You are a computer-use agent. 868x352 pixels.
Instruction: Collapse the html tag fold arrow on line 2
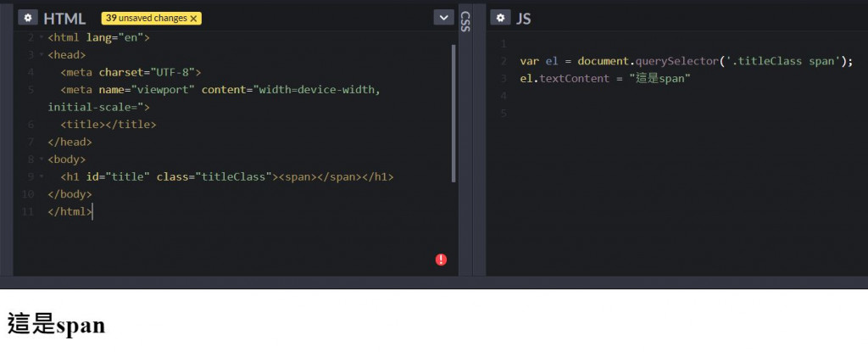(42, 37)
